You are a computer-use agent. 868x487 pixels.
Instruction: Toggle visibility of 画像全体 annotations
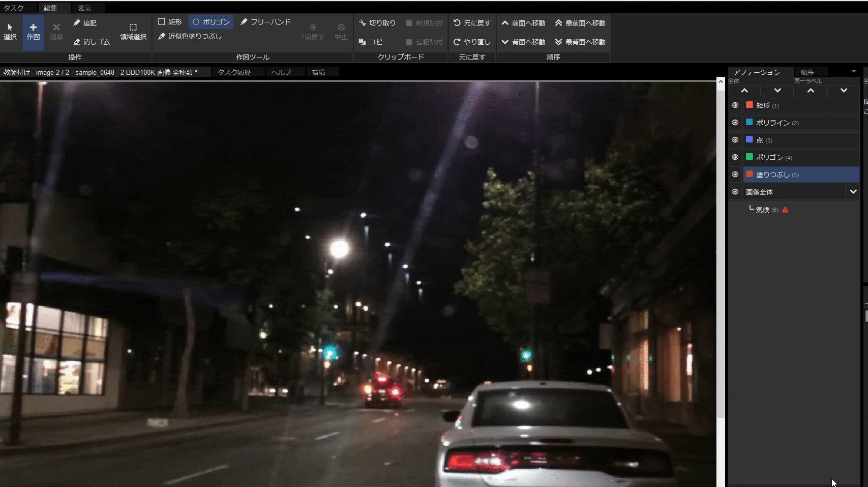pos(735,192)
